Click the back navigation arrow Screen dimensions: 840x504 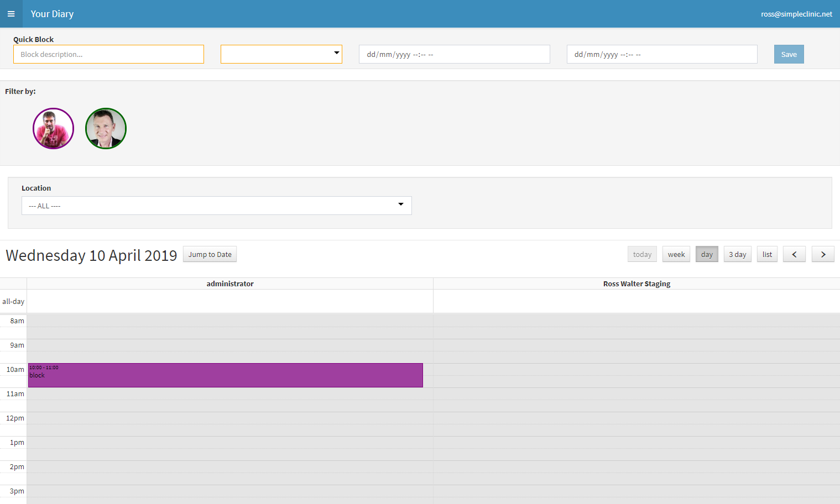794,254
